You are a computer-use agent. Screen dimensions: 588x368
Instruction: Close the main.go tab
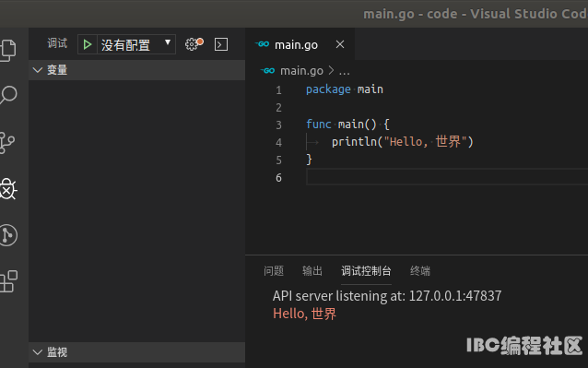pyautogui.click(x=340, y=44)
